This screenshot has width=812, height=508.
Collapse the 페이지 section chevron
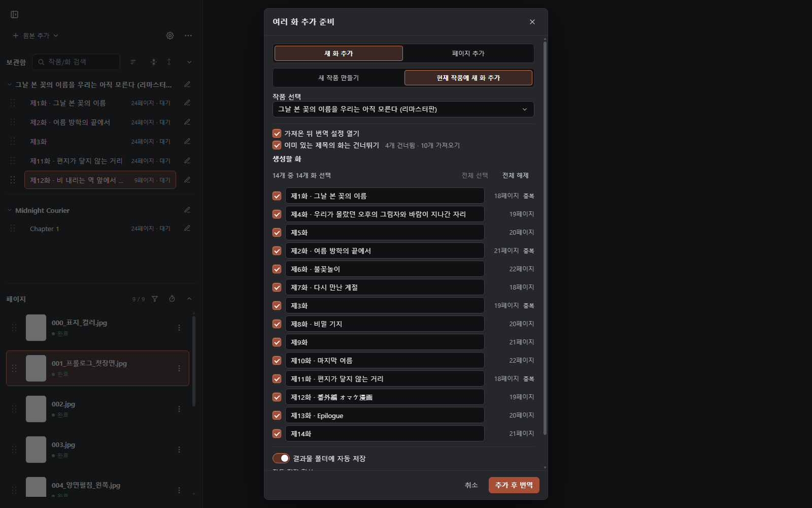tap(189, 299)
